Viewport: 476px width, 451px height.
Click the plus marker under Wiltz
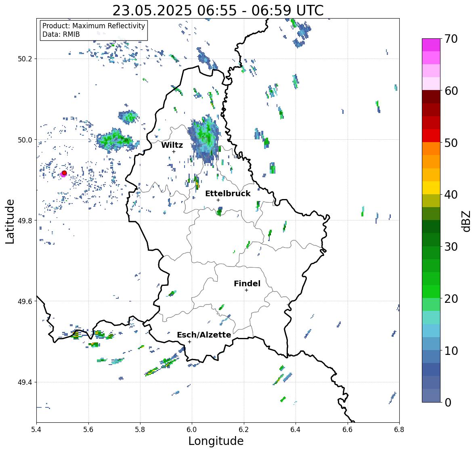click(x=174, y=151)
